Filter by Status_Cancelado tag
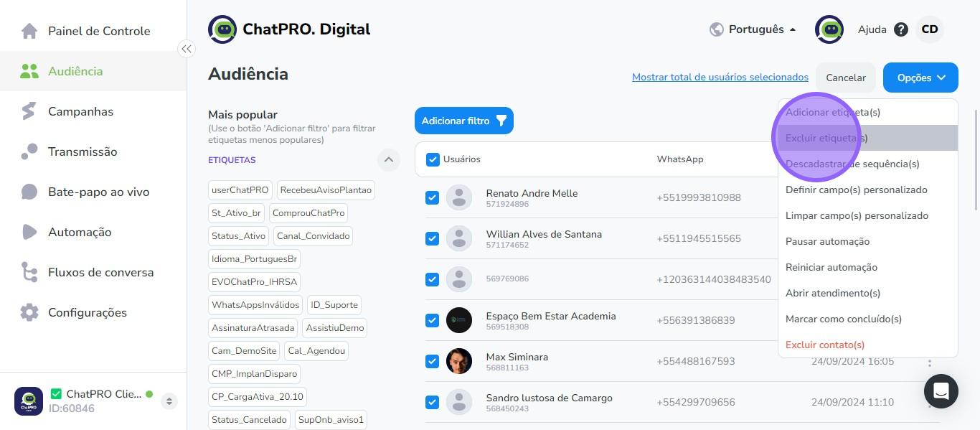Viewport: 980px width, 430px height. click(x=250, y=420)
